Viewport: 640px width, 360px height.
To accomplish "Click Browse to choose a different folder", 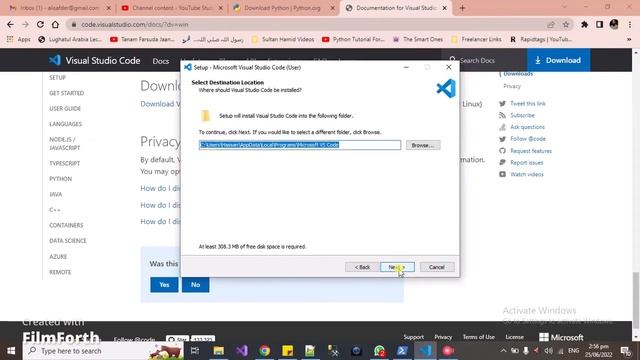I will [x=423, y=145].
